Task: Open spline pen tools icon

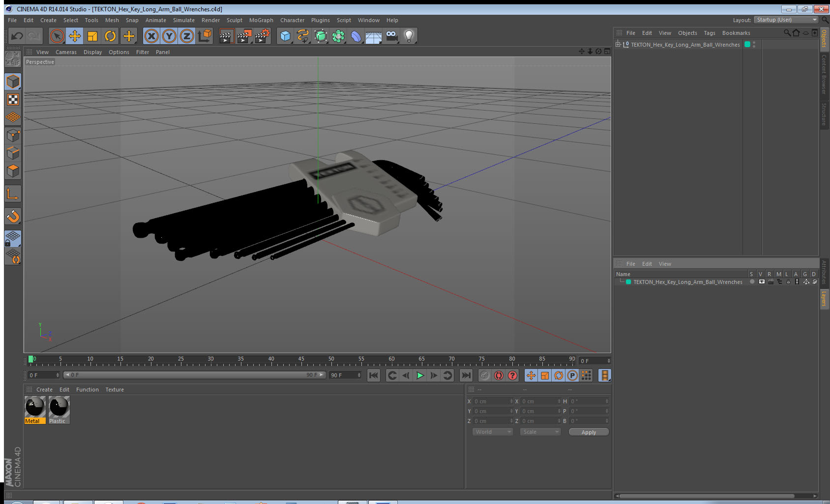Action: point(303,36)
